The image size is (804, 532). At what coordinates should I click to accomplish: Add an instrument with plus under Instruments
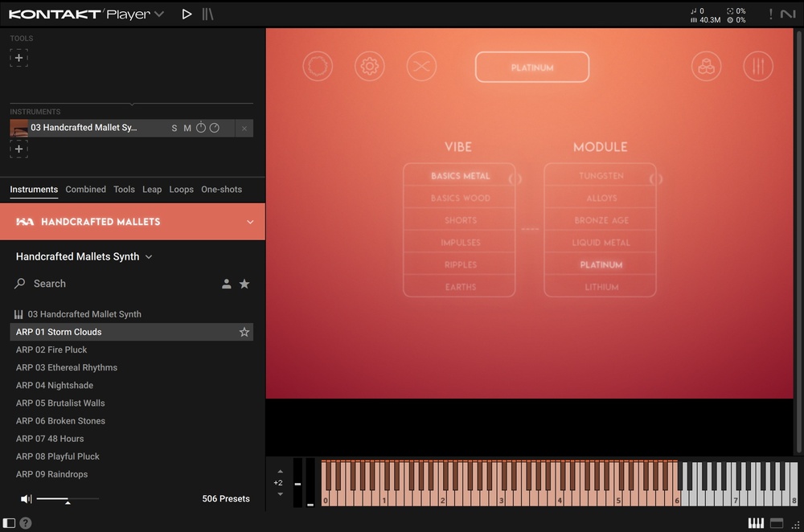point(19,149)
